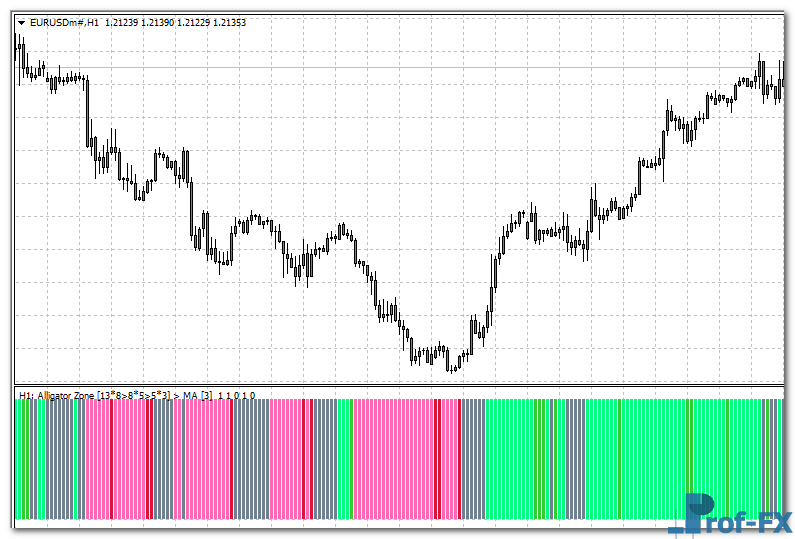
Task: Click the horizontal price line near chart top
Action: tap(400, 67)
